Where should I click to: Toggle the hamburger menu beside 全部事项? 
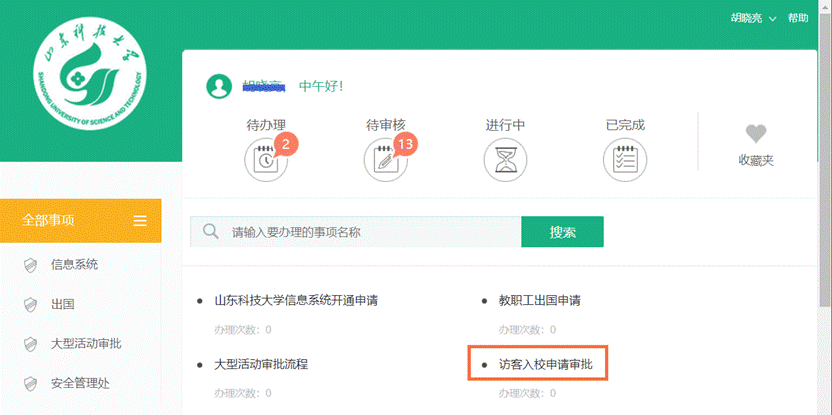point(140,221)
